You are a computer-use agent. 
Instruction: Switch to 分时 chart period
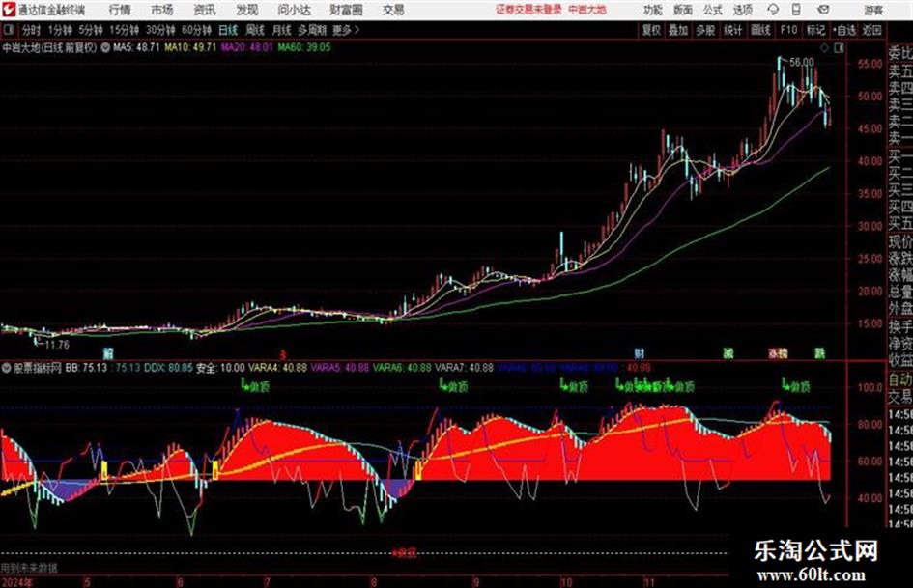point(32,30)
